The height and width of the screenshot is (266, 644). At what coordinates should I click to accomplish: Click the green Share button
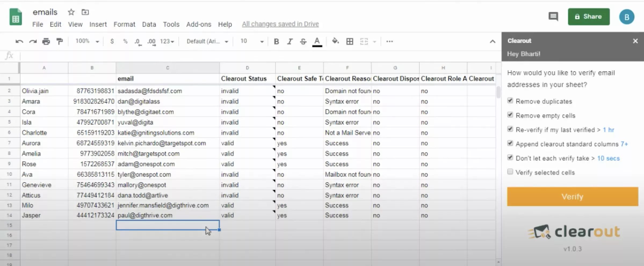click(589, 17)
